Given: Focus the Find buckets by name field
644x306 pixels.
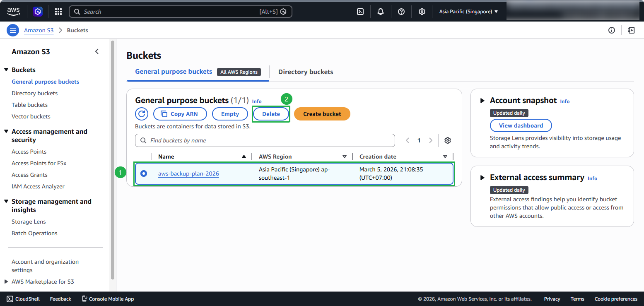Looking at the screenshot, I should [265, 140].
